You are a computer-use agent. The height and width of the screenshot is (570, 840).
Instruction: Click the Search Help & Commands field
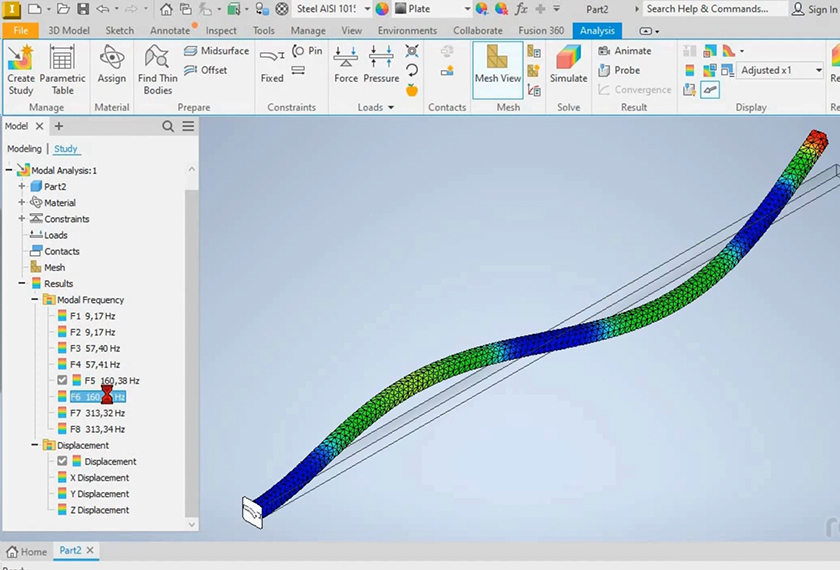(x=708, y=9)
